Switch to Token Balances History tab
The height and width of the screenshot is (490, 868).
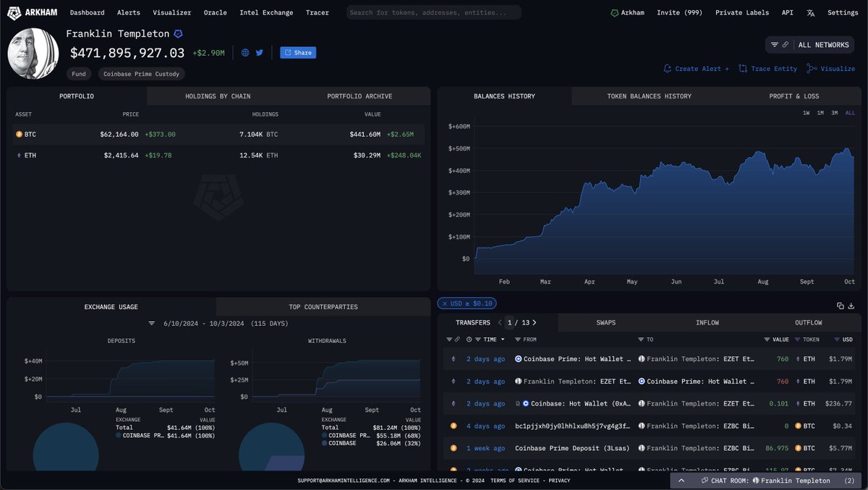pyautogui.click(x=649, y=96)
